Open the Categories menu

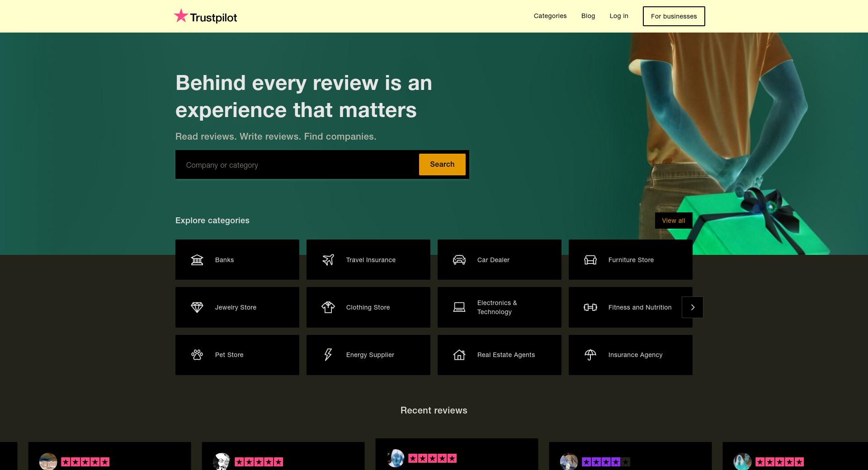pyautogui.click(x=550, y=16)
